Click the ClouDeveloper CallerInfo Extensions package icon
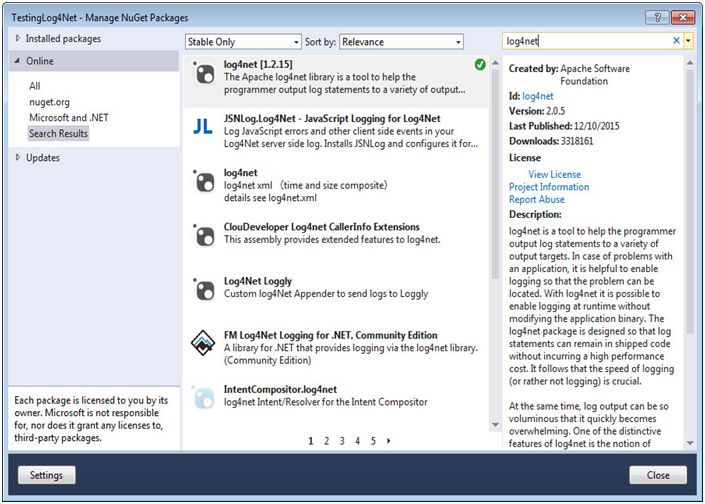This screenshot has height=504, width=705. 204,235
